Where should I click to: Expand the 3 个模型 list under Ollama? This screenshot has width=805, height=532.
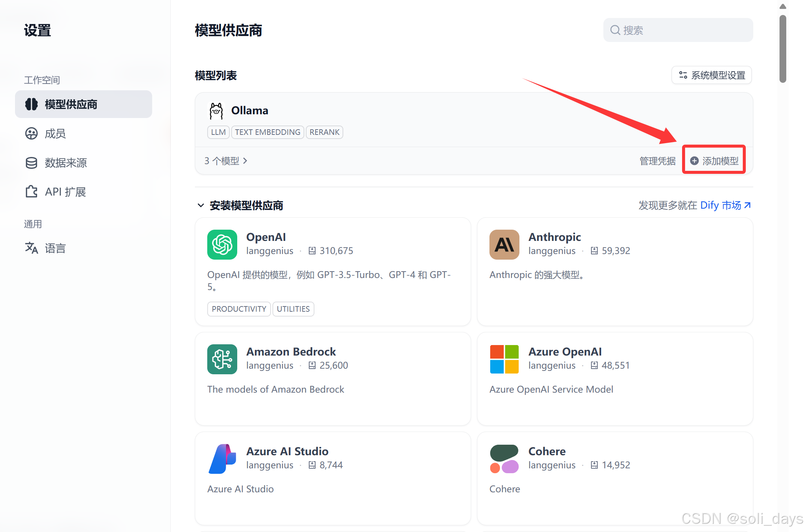coord(226,161)
